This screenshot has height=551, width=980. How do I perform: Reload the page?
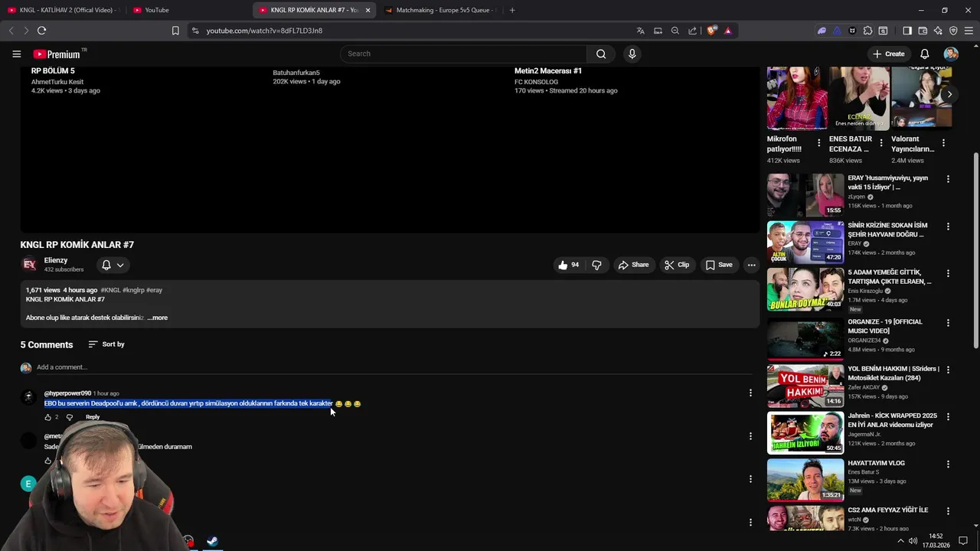point(41,31)
